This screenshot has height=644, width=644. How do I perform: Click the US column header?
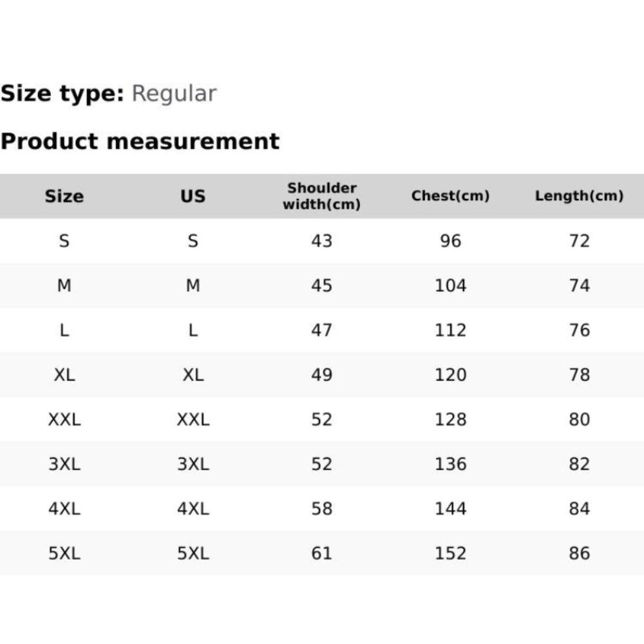(x=193, y=196)
